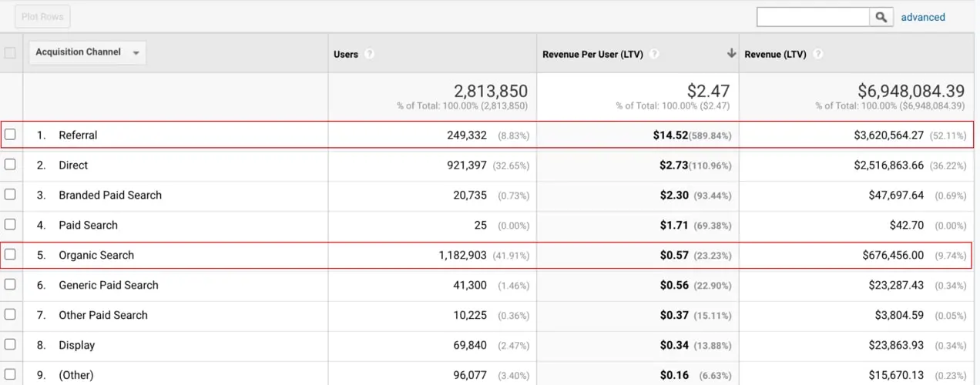Select Referral revenue per user $14.52
This screenshot has width=980, height=385.
(670, 135)
